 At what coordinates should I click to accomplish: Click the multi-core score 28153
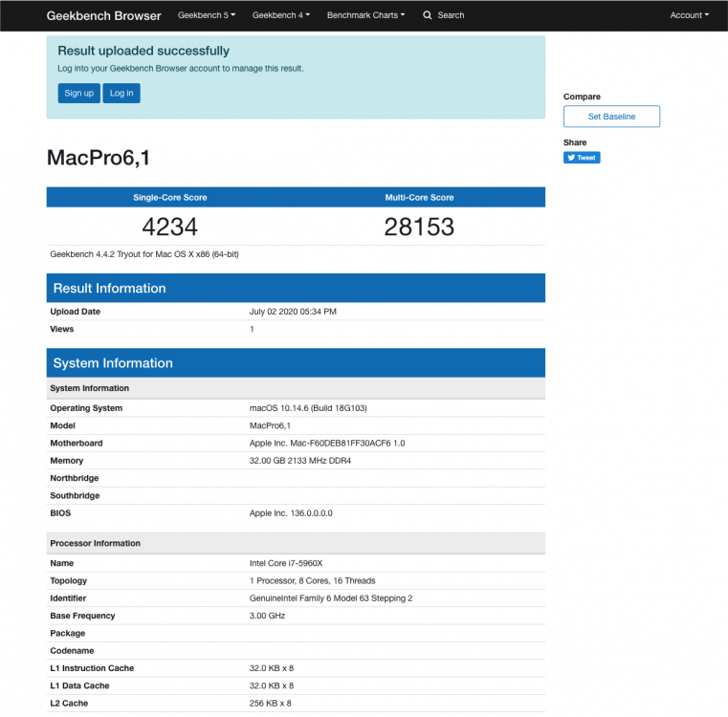pos(419,227)
